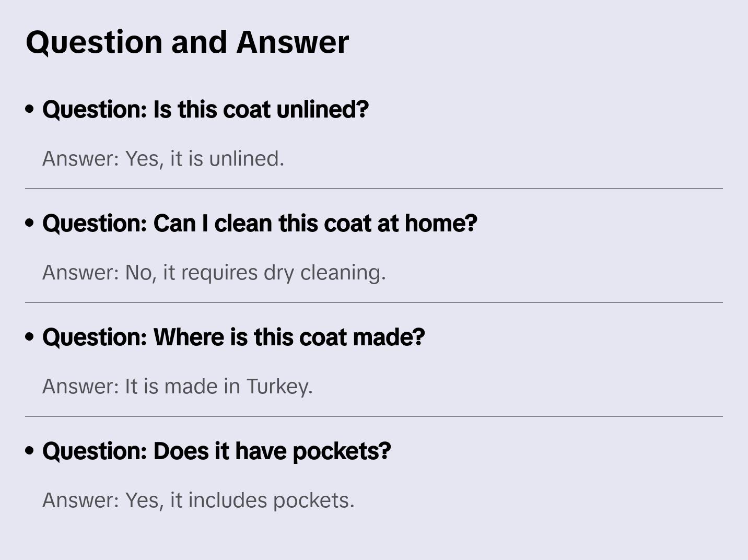This screenshot has height=560, width=748.
Task: Open the "Can I clean this coat at home?" question
Action: pos(260,224)
